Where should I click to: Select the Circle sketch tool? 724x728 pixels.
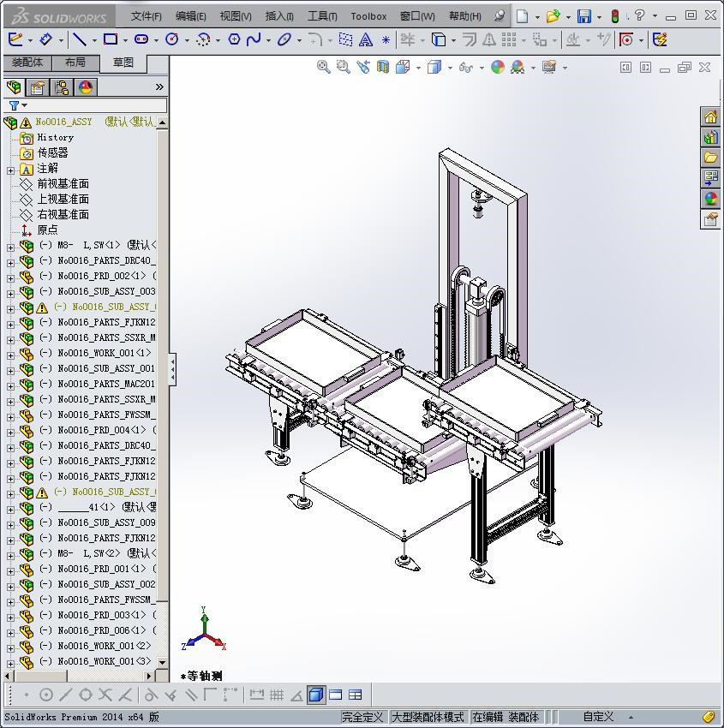(172, 39)
